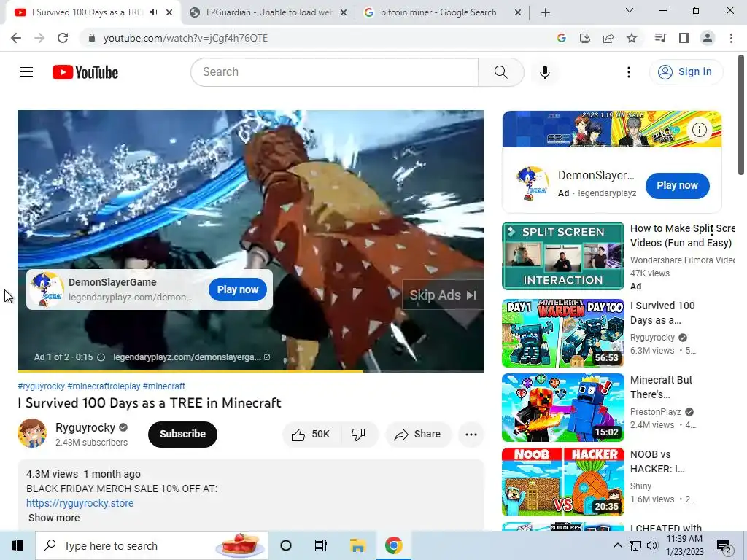Image resolution: width=747 pixels, height=560 pixels.
Task: Switch to bitcoin miner Google Search tab
Action: click(x=437, y=12)
